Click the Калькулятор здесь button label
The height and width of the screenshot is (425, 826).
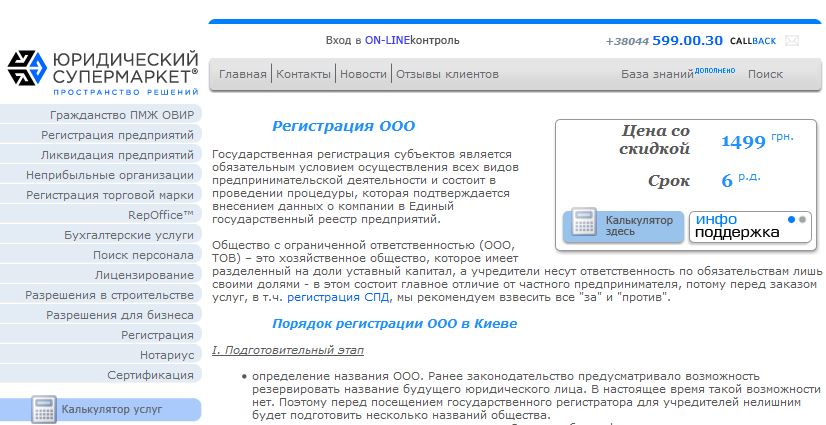click(x=639, y=225)
